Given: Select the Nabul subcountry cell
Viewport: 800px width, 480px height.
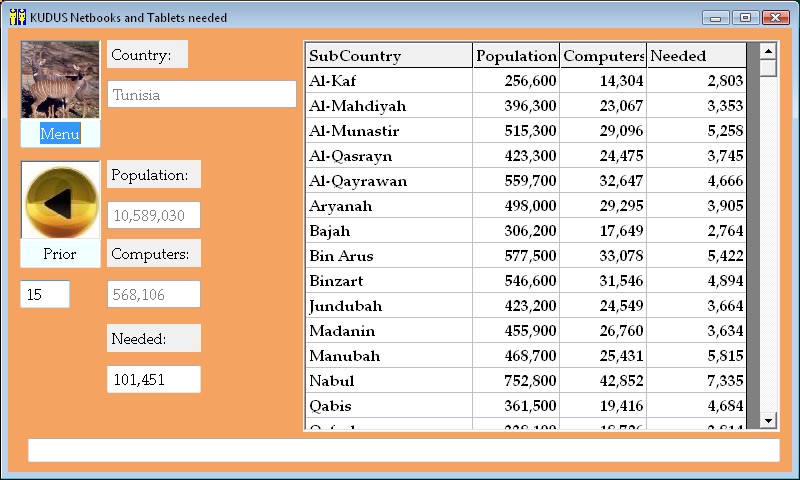Looking at the screenshot, I should [x=389, y=381].
